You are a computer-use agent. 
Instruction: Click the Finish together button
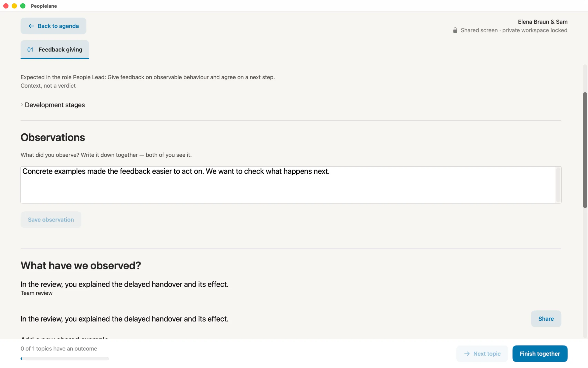point(540,354)
